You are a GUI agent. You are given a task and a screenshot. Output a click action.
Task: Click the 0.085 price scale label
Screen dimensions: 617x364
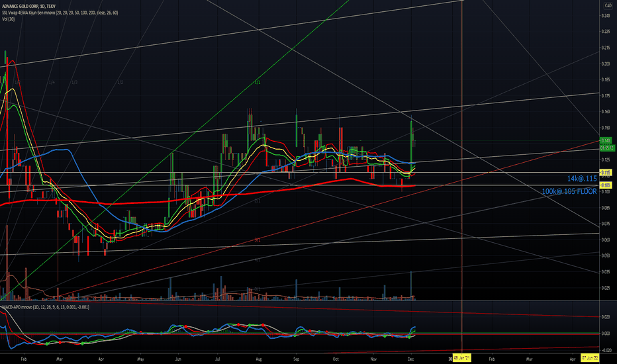[605, 208]
